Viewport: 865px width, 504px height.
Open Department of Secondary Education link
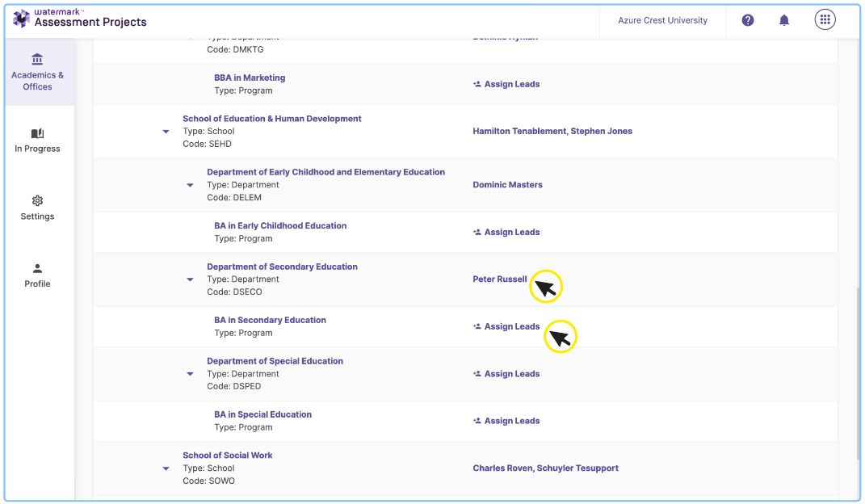(282, 267)
